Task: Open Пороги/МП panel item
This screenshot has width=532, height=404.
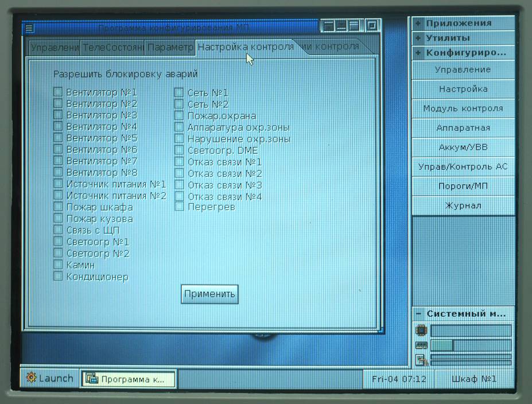Action: click(x=463, y=186)
